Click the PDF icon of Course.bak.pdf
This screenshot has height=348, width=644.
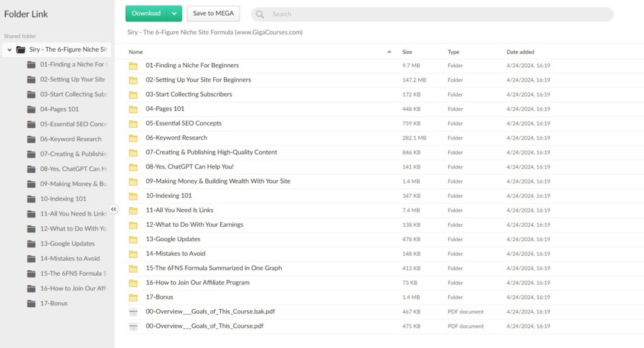point(133,312)
